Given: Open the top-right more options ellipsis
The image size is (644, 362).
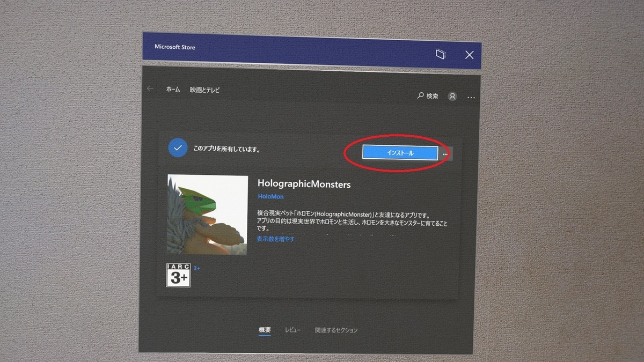Looking at the screenshot, I should tap(471, 98).
